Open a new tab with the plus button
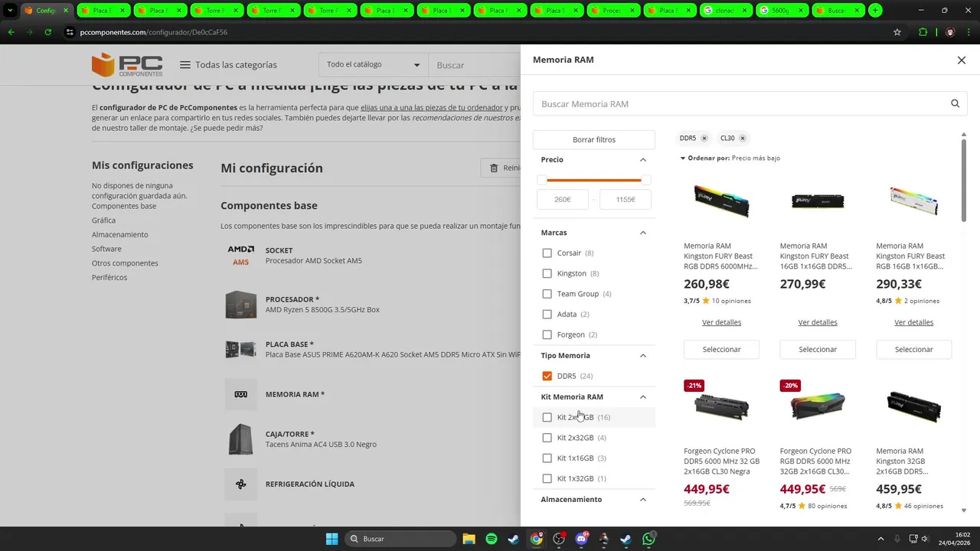This screenshot has width=980, height=551. click(x=875, y=11)
